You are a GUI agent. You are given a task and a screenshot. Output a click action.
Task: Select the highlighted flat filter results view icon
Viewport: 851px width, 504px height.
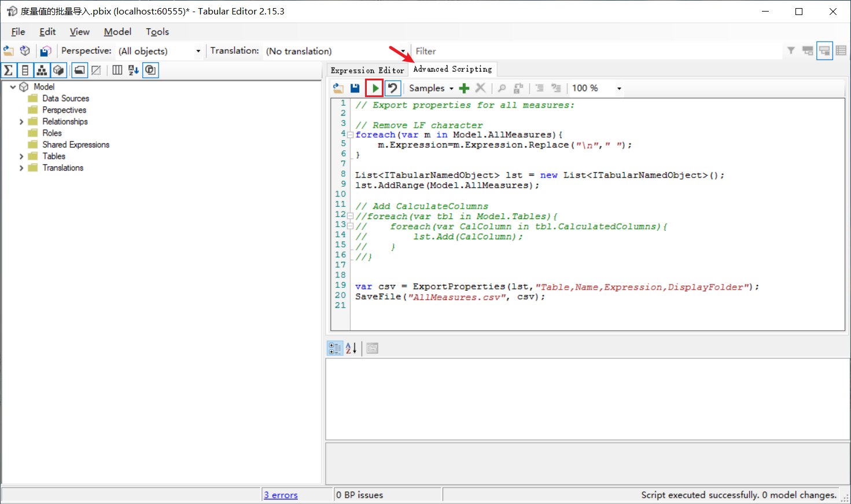point(824,51)
